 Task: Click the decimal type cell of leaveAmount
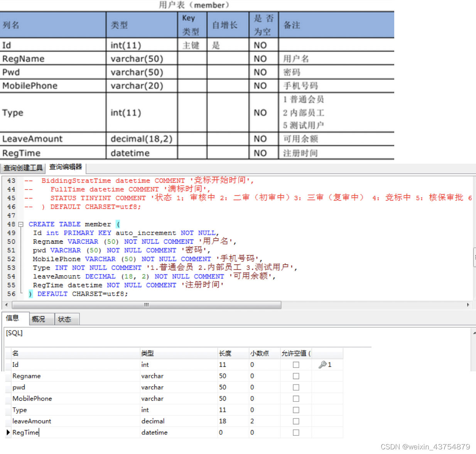(x=179, y=421)
